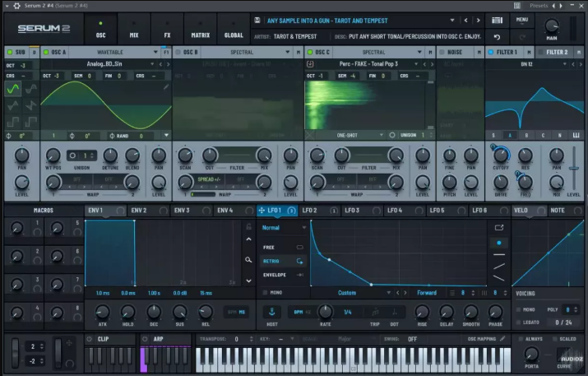The image size is (588, 376).
Task: Open the LFO Normal mode dropdown
Action: tap(284, 228)
